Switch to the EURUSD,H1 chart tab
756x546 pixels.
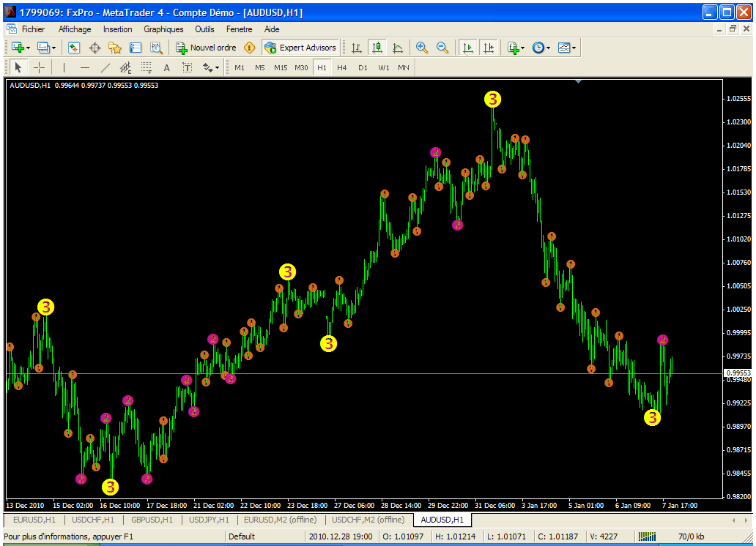click(34, 520)
